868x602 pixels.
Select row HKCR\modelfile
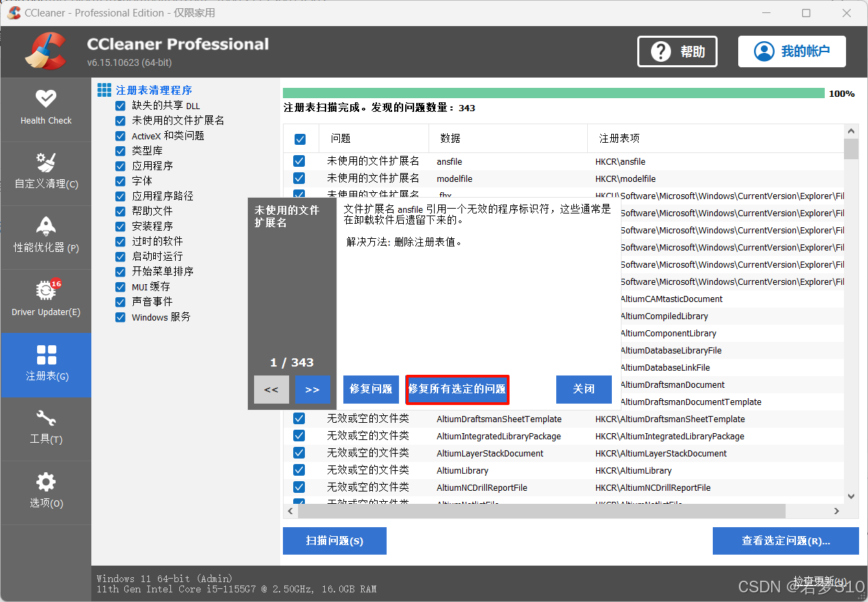[x=563, y=178]
